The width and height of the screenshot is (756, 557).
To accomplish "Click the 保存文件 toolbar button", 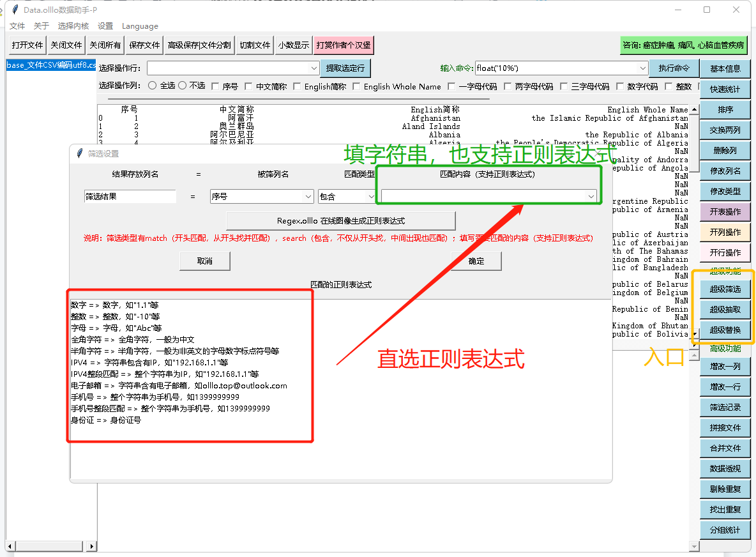I will click(144, 45).
